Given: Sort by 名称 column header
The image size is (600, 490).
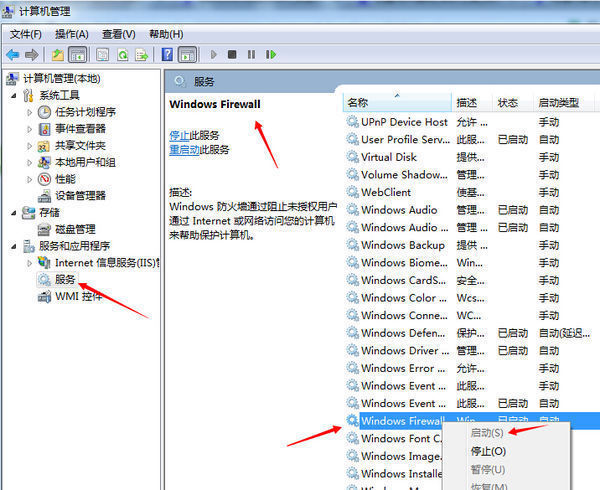Looking at the screenshot, I should tap(397, 103).
